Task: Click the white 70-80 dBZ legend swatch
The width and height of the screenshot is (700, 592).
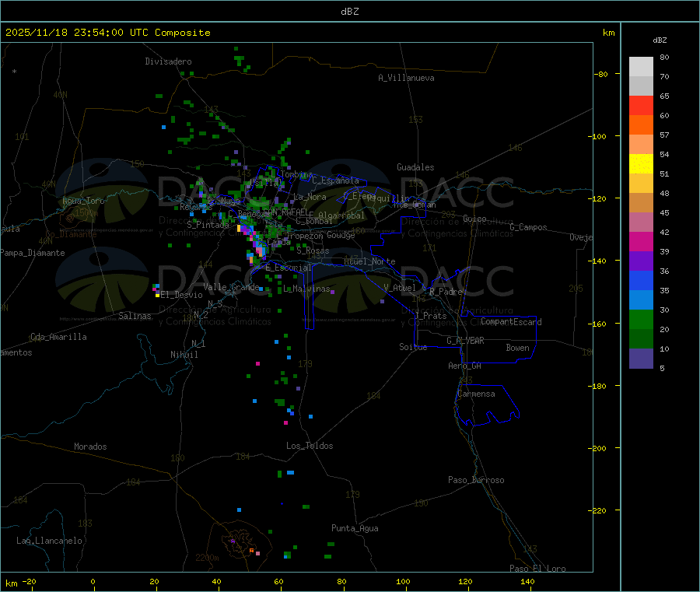Action: (x=641, y=67)
